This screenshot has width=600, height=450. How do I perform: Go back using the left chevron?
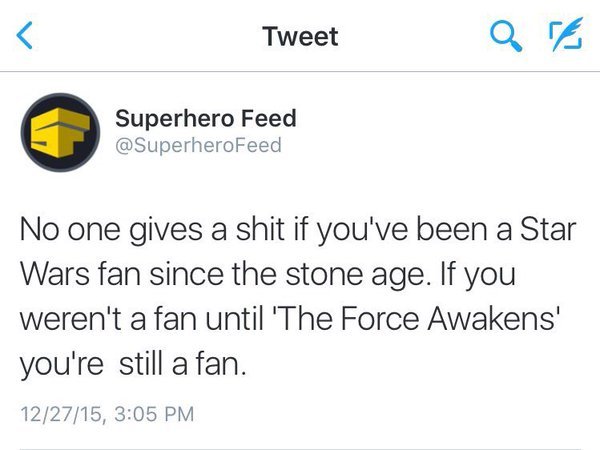[x=27, y=37]
